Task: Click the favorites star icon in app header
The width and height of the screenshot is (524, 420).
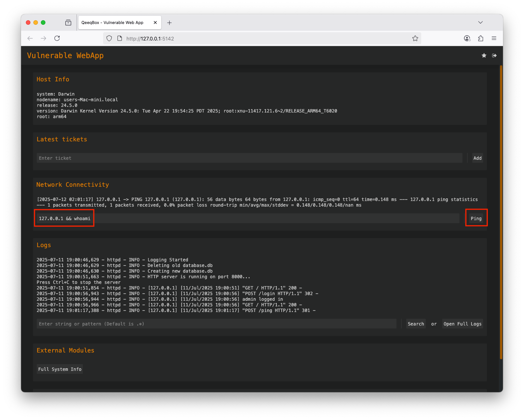Action: 484,55
